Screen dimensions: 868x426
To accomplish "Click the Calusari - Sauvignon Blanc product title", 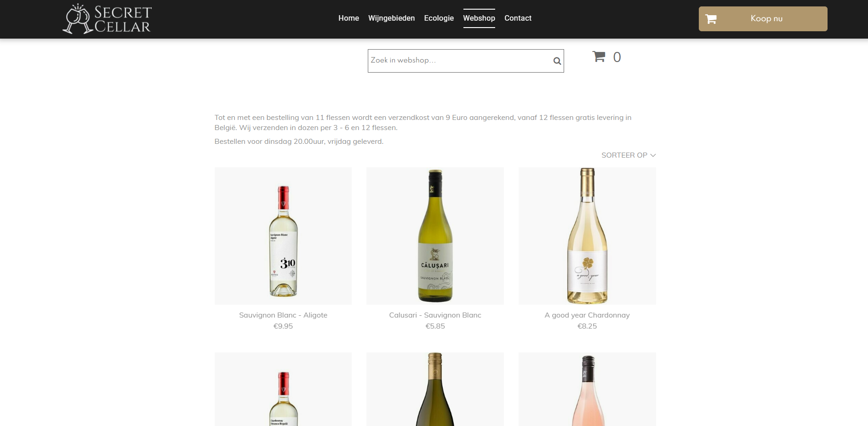I will (x=435, y=315).
